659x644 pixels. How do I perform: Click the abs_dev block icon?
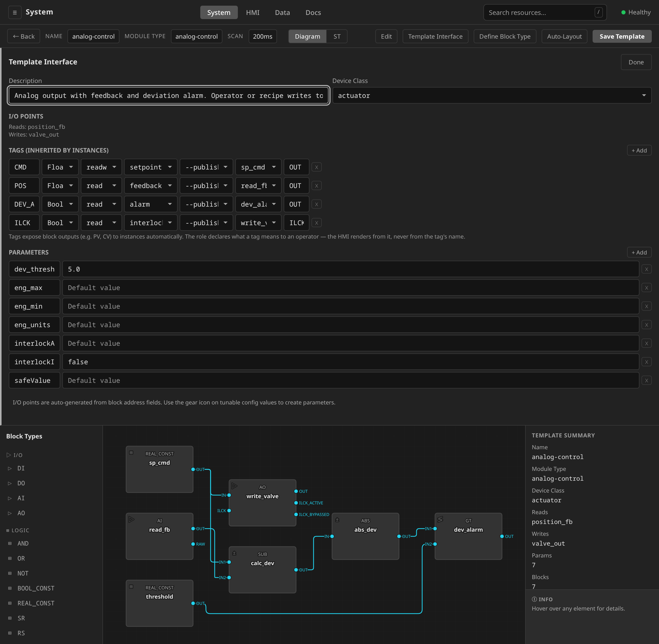(x=337, y=520)
